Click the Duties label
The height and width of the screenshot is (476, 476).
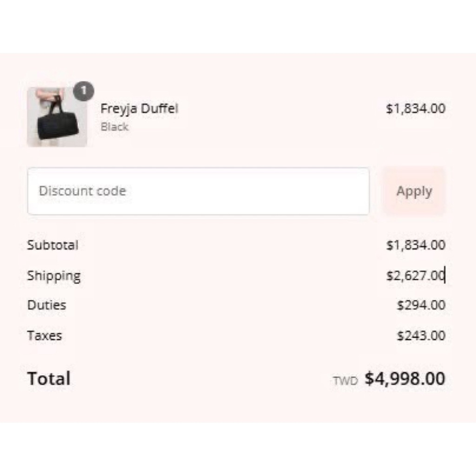tap(47, 305)
